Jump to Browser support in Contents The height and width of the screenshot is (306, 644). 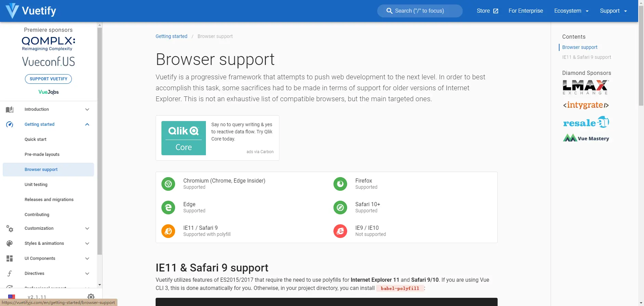(x=580, y=47)
